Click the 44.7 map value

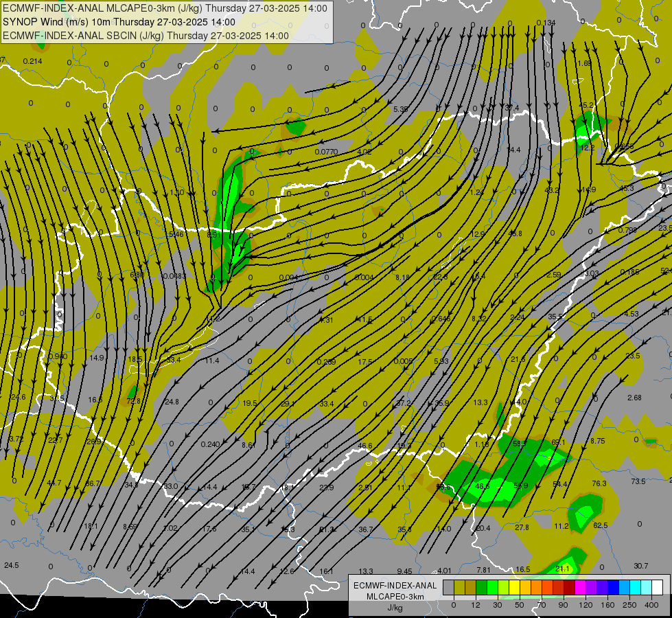point(54,483)
